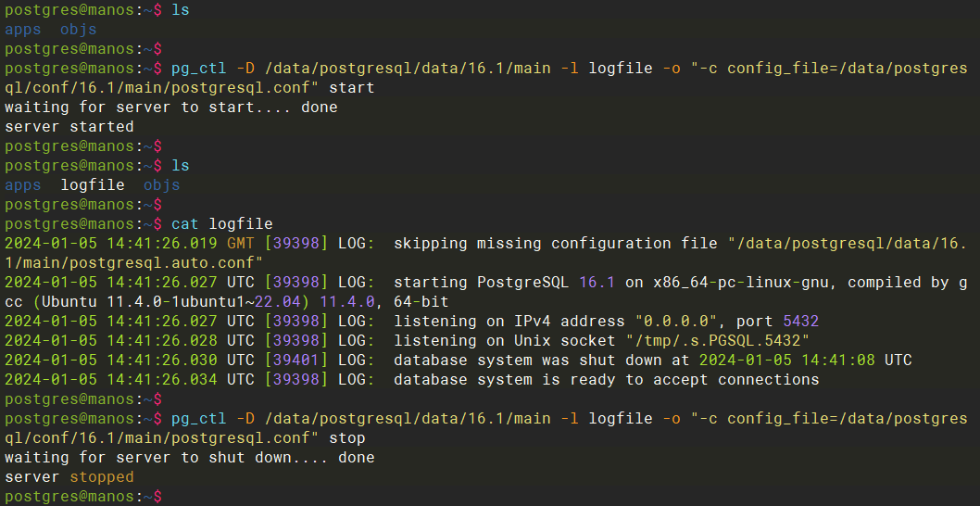Click the white "logfile" entry in ls output
Screen dimensions: 980x506
tap(93, 184)
